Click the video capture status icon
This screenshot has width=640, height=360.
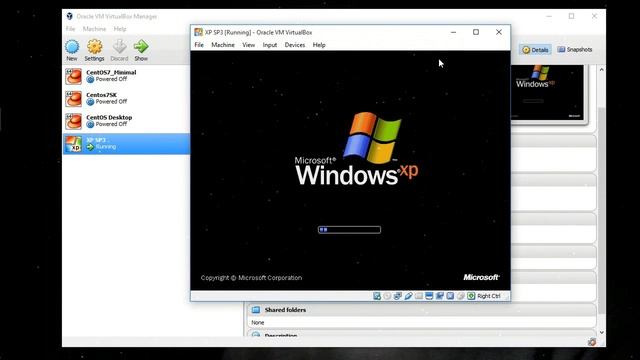[x=440, y=296]
